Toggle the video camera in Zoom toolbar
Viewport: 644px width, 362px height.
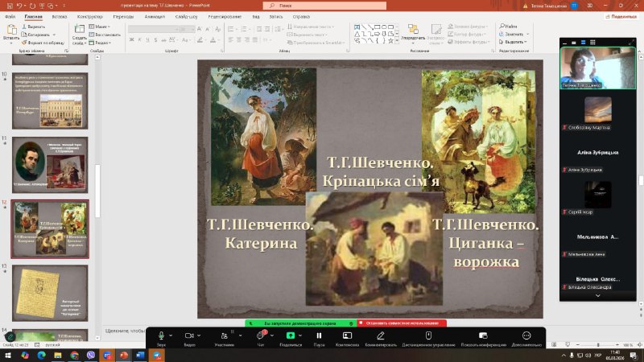point(189,335)
